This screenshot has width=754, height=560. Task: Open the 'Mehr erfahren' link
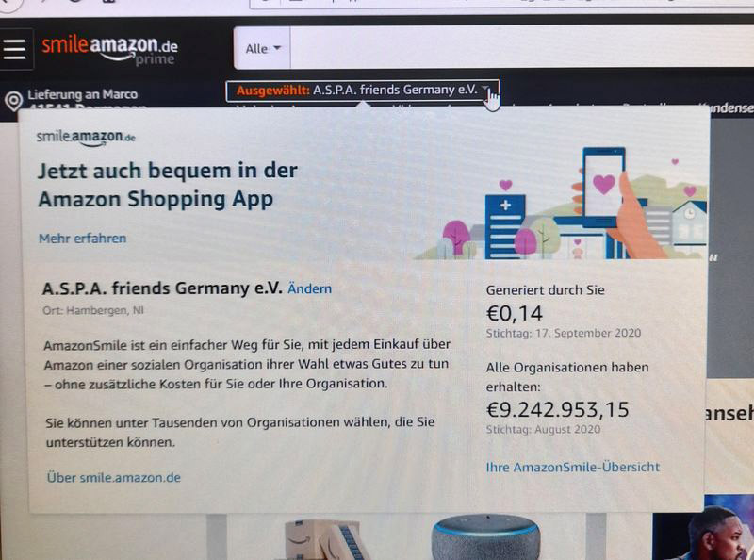click(x=83, y=239)
